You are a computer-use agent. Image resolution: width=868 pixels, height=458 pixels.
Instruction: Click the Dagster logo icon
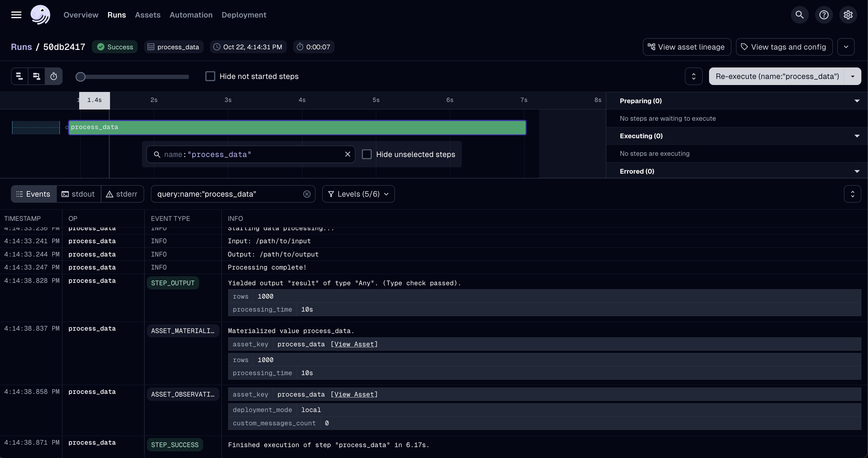coord(40,15)
